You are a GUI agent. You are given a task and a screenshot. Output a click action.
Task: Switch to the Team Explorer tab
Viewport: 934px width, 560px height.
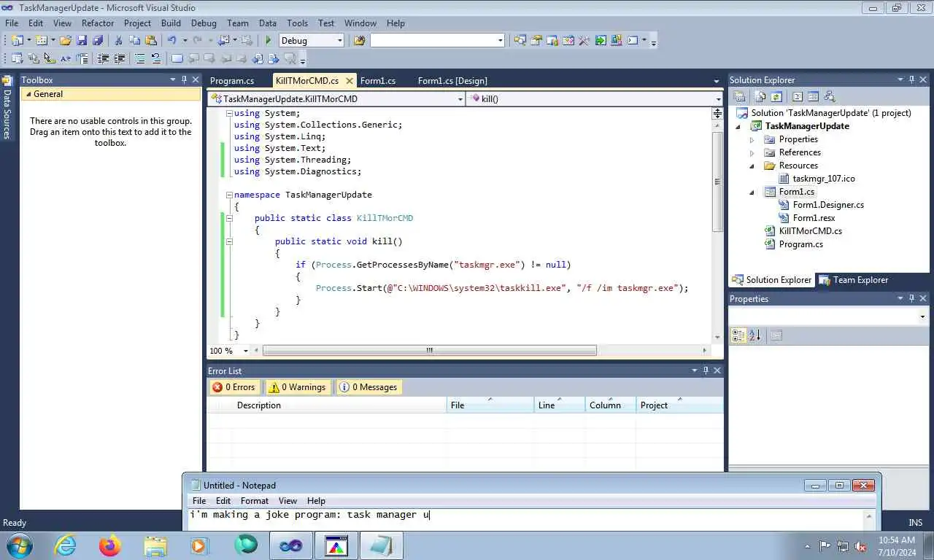pyautogui.click(x=854, y=280)
